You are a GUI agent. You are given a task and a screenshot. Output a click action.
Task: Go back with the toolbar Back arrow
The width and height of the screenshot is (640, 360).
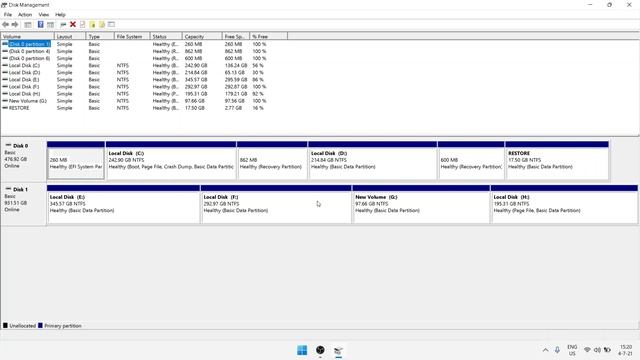coord(5,24)
